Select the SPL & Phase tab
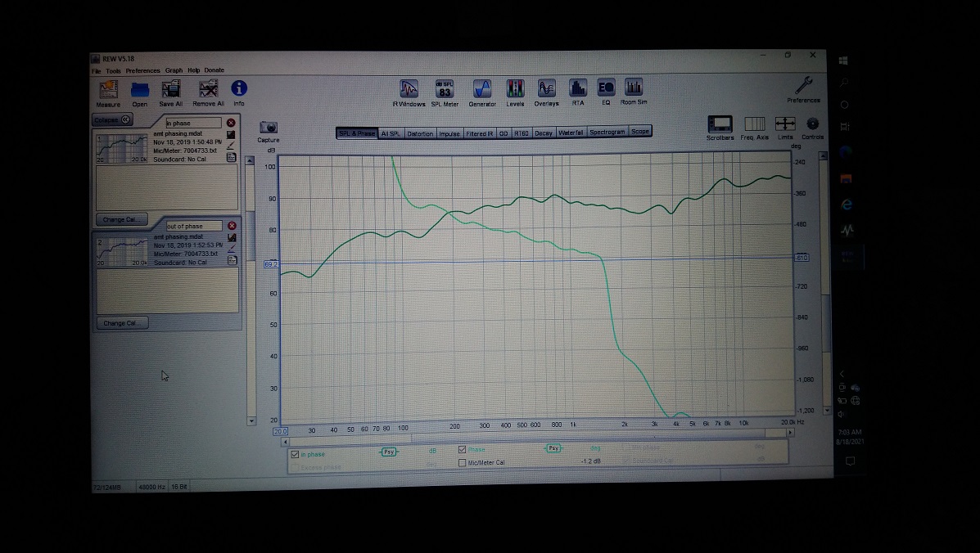This screenshot has height=553, width=980. [x=357, y=133]
